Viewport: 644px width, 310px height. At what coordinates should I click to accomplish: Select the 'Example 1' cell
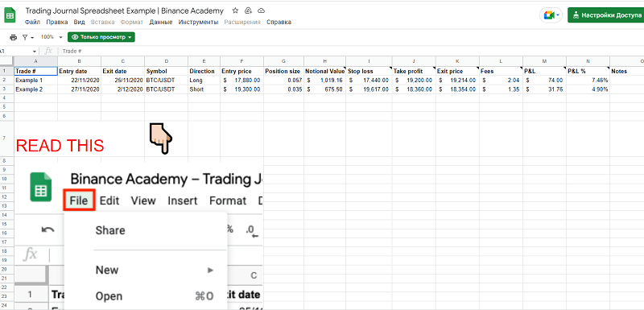[x=35, y=80]
